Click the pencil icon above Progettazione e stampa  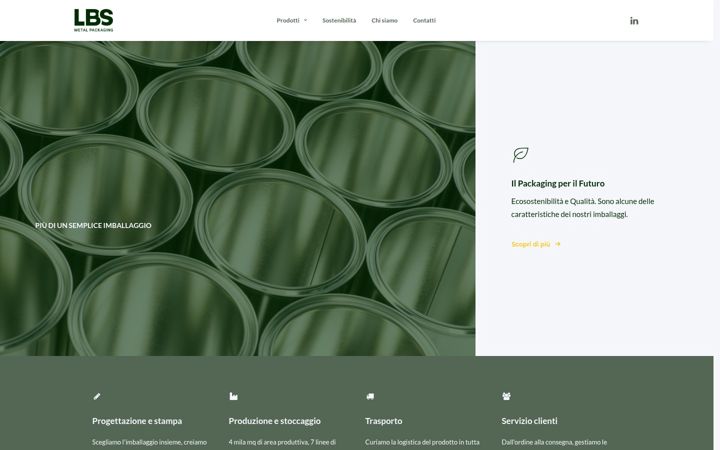pyautogui.click(x=96, y=396)
